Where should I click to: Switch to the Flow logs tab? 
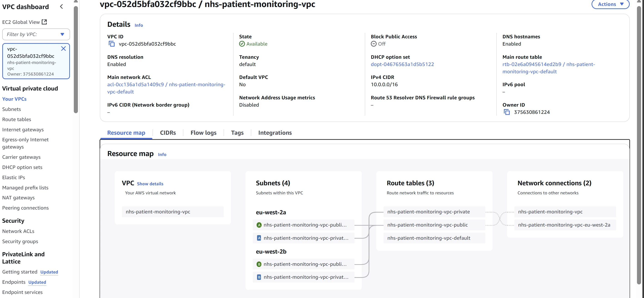[x=203, y=133]
